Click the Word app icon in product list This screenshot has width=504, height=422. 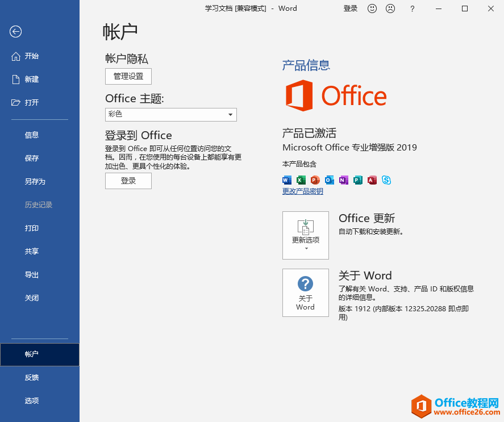click(287, 180)
